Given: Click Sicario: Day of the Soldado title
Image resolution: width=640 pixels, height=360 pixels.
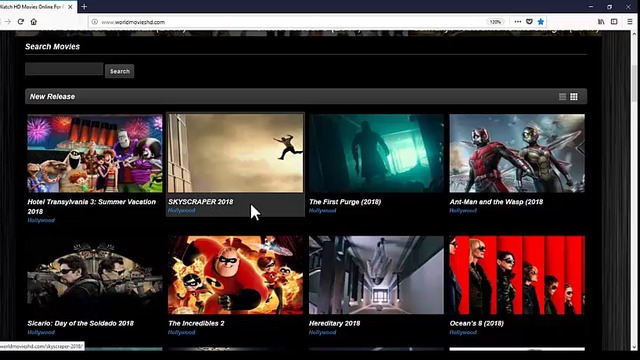Looking at the screenshot, I should 80,323.
